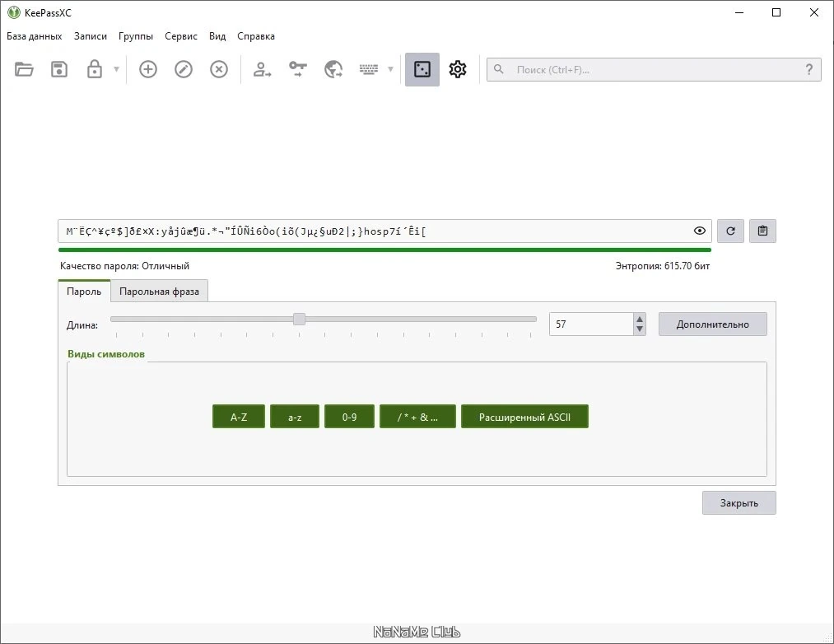Click the length slider handle
The width and height of the screenshot is (834, 644).
[x=299, y=319]
